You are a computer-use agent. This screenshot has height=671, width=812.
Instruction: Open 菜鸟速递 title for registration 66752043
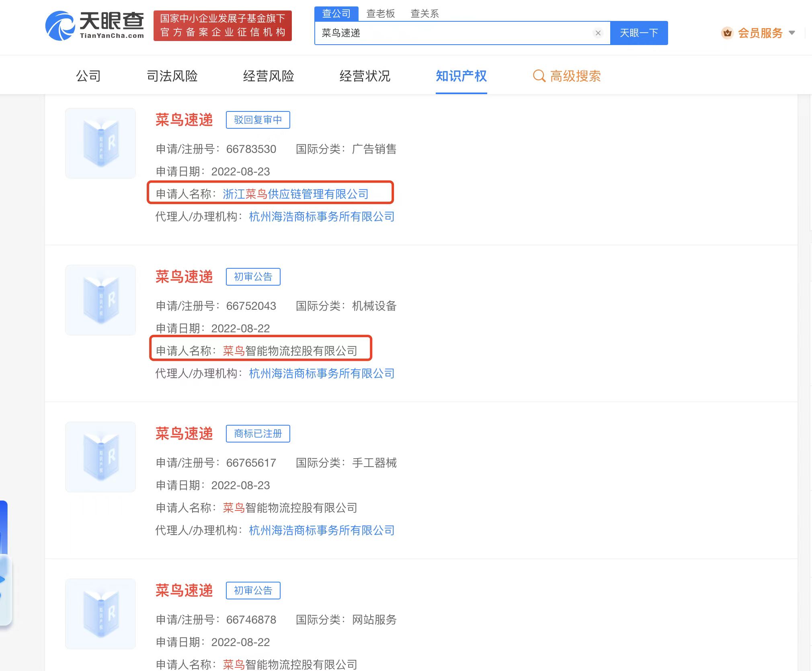tap(184, 277)
